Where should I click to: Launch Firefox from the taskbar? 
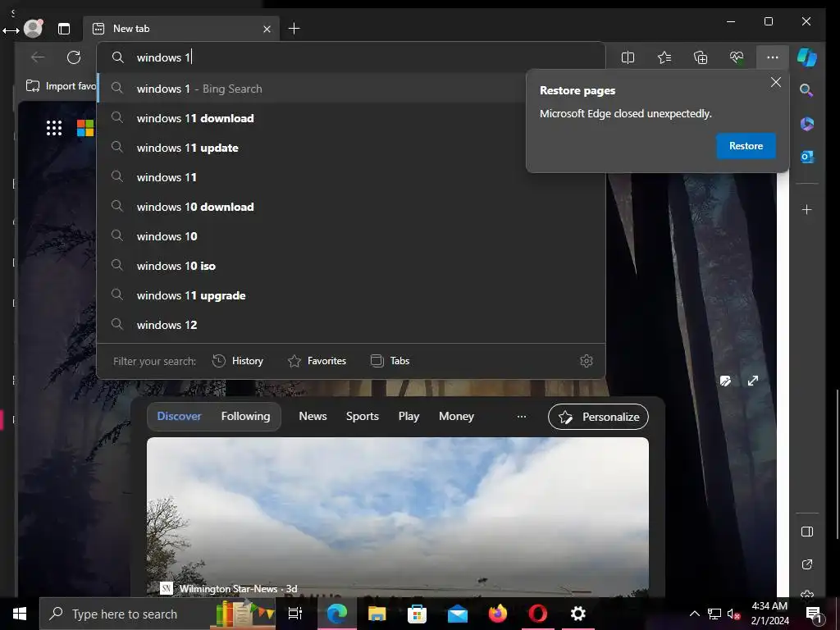point(498,614)
